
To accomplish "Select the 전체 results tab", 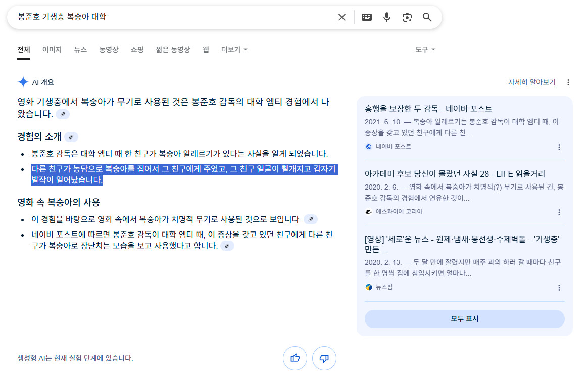I will point(24,50).
